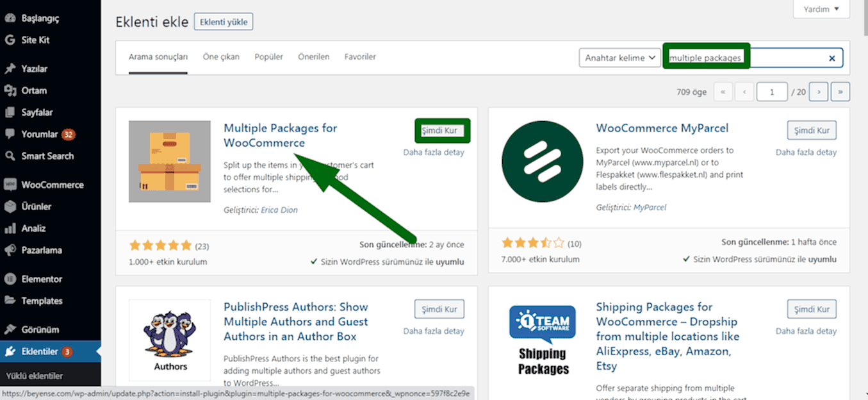868x400 pixels.
Task: Jump to last results page
Action: 840,92
